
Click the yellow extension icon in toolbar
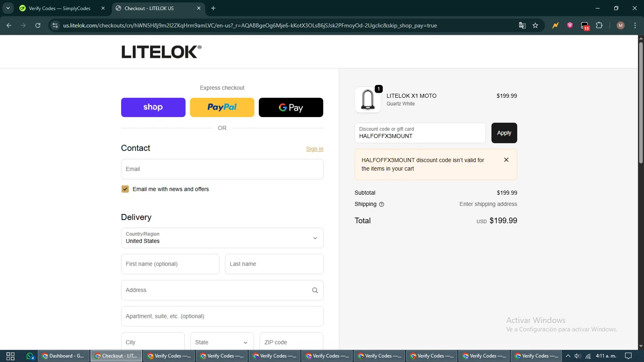(x=556, y=25)
